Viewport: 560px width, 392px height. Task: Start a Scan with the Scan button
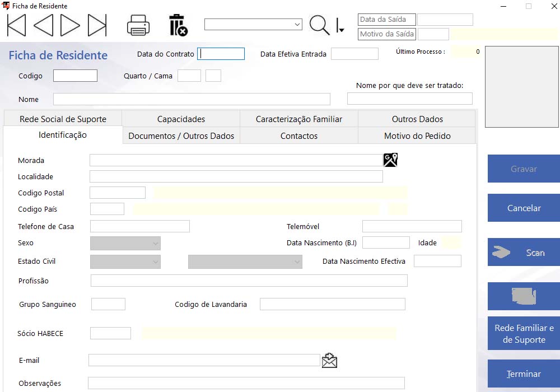524,252
